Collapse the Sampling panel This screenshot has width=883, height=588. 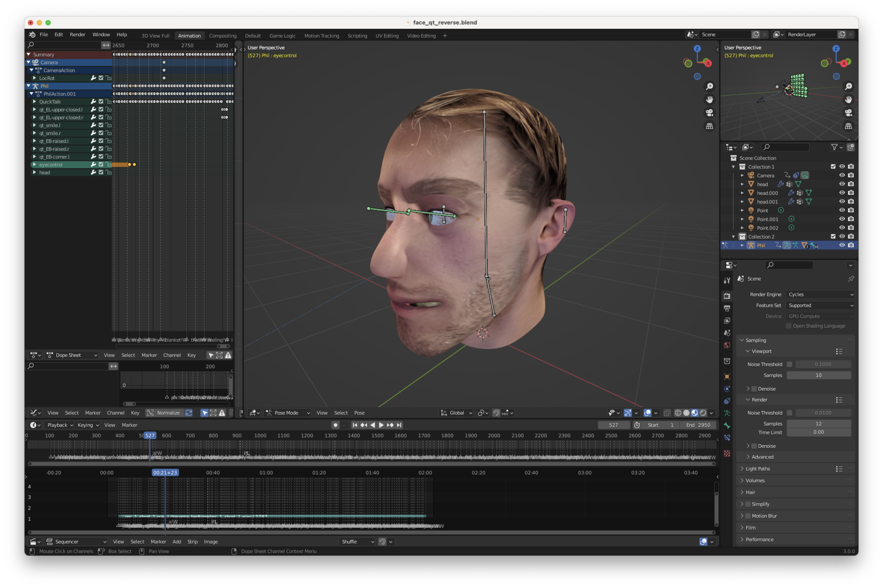[755, 340]
